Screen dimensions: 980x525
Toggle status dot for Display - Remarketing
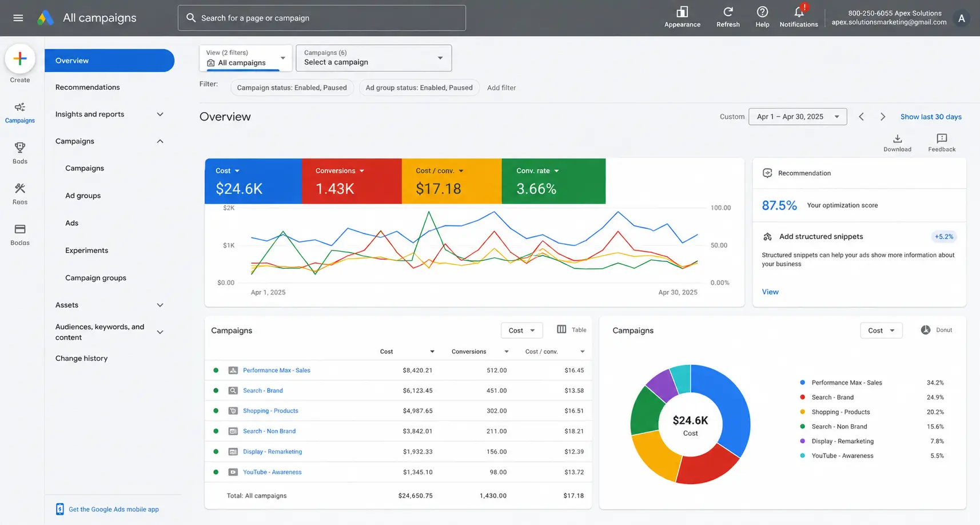point(216,452)
